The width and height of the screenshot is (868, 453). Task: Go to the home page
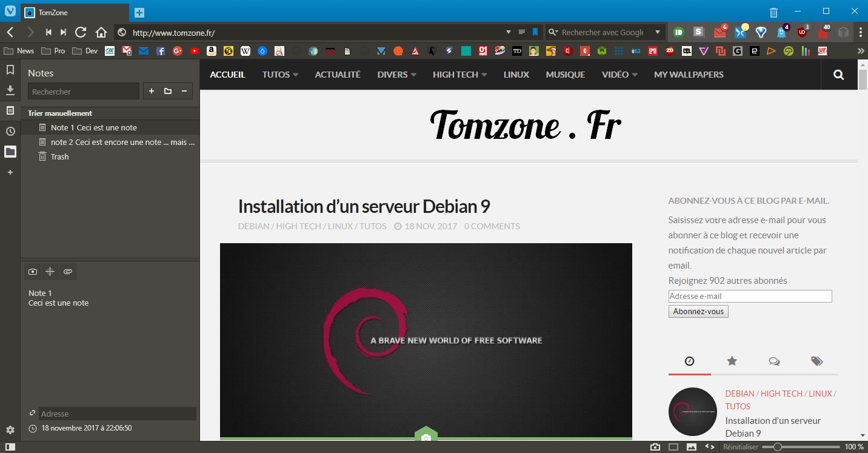tap(101, 32)
